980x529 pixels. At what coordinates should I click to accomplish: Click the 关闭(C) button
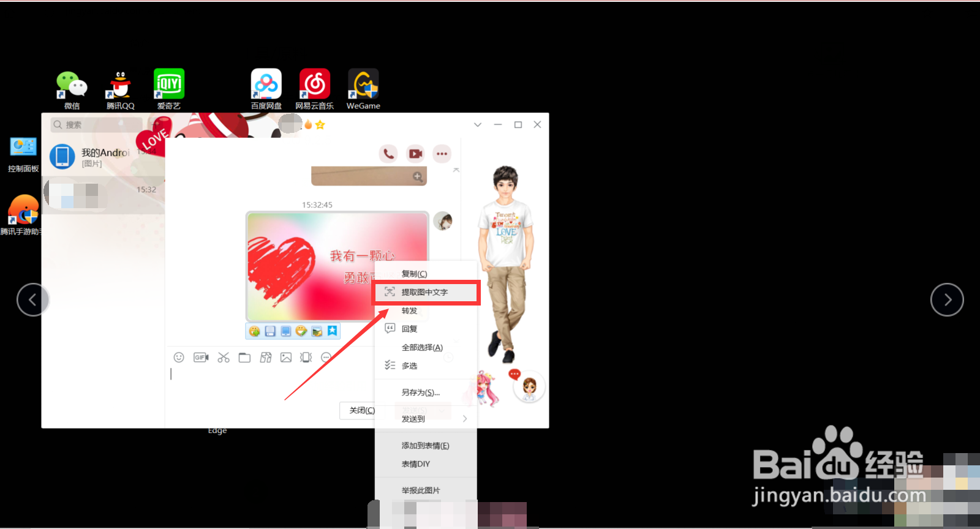[x=358, y=410]
